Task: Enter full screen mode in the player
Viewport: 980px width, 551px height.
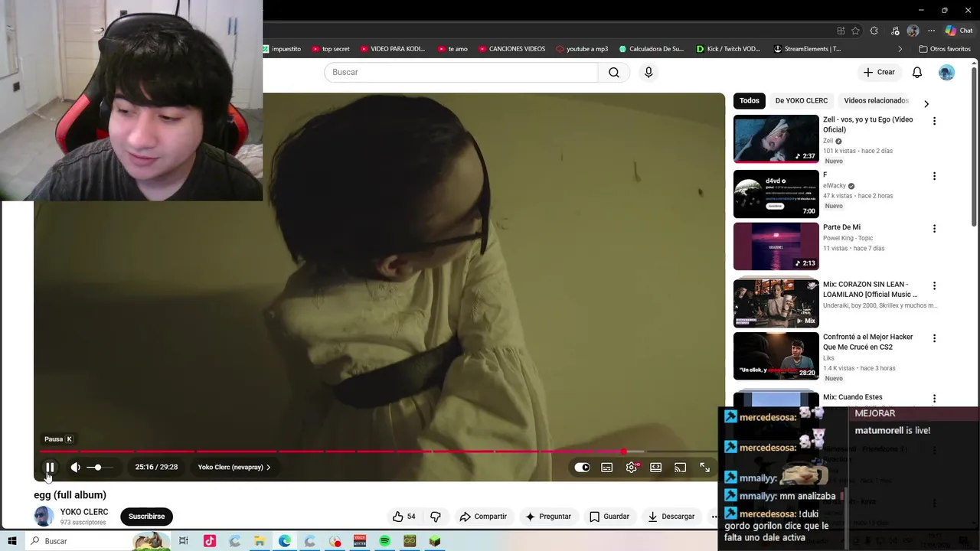Action: pos(704,467)
